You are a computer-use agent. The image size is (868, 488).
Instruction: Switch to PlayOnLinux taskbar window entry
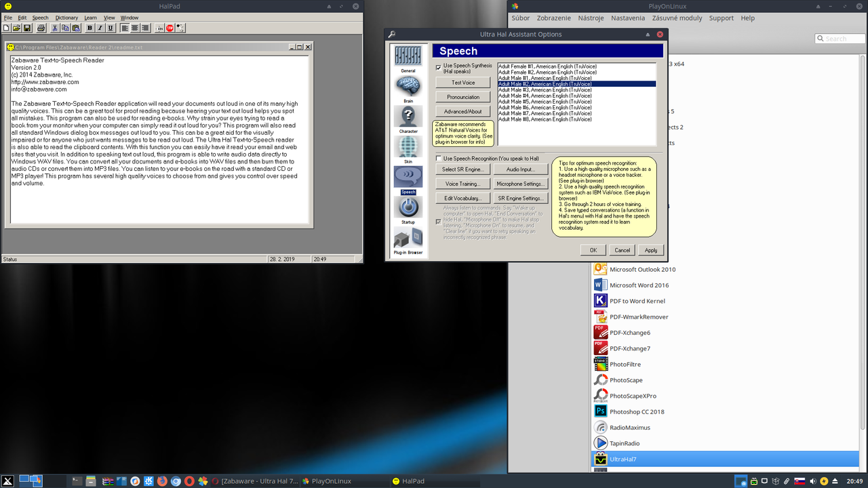(344, 481)
